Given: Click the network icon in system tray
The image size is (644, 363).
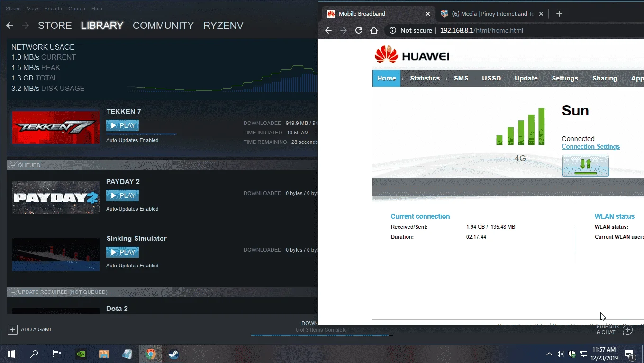Looking at the screenshot, I should [x=583, y=354].
